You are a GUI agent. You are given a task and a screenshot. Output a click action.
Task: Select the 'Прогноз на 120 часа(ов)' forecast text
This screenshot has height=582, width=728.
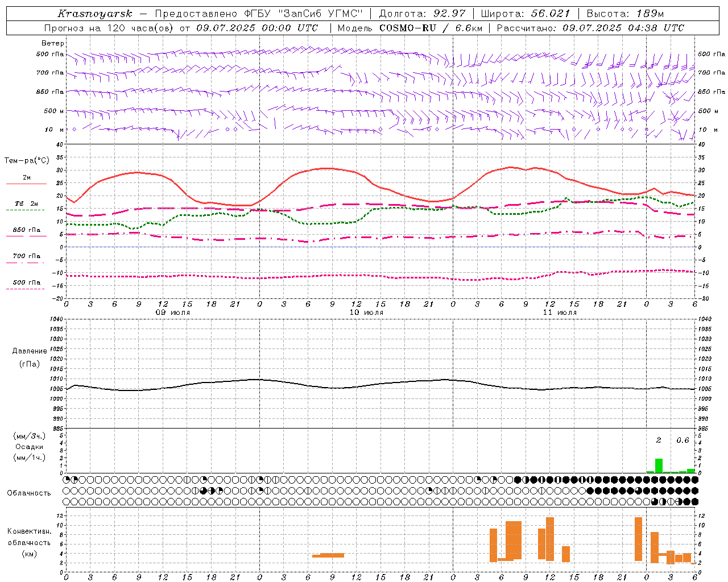coord(109,28)
